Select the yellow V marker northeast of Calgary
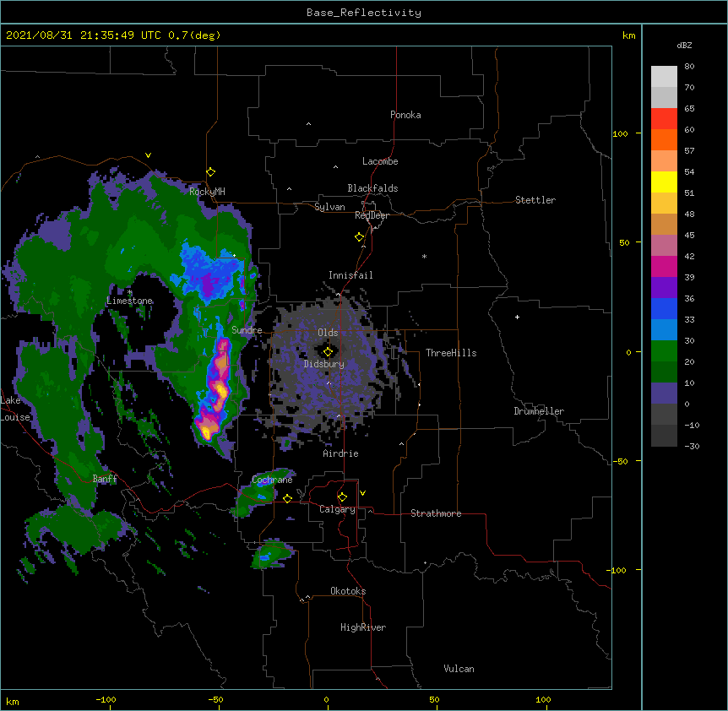 [x=362, y=493]
